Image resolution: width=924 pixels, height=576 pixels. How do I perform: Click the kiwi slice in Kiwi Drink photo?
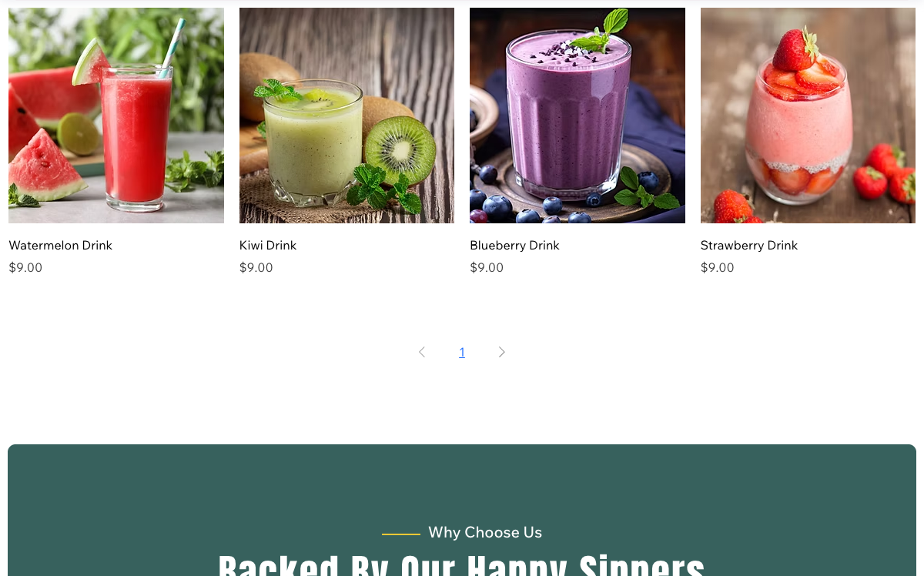(x=400, y=149)
